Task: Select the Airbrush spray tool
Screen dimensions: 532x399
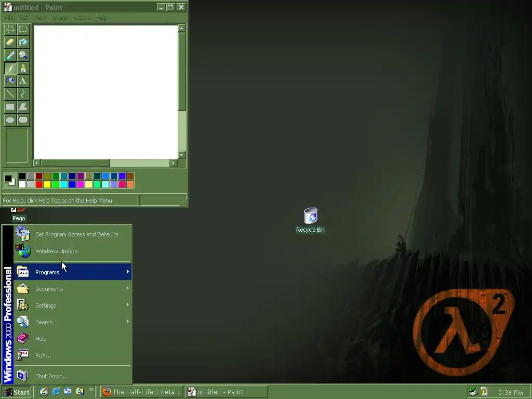Action: tap(10, 81)
